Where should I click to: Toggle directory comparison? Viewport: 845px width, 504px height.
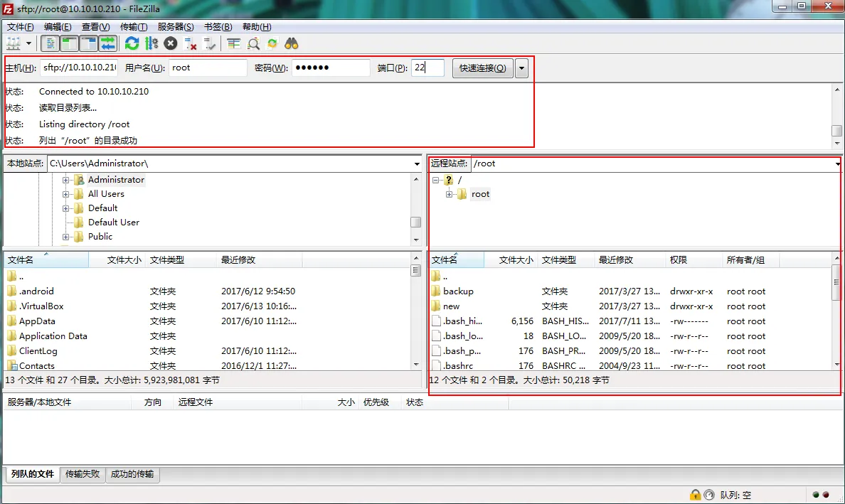pyautogui.click(x=253, y=43)
